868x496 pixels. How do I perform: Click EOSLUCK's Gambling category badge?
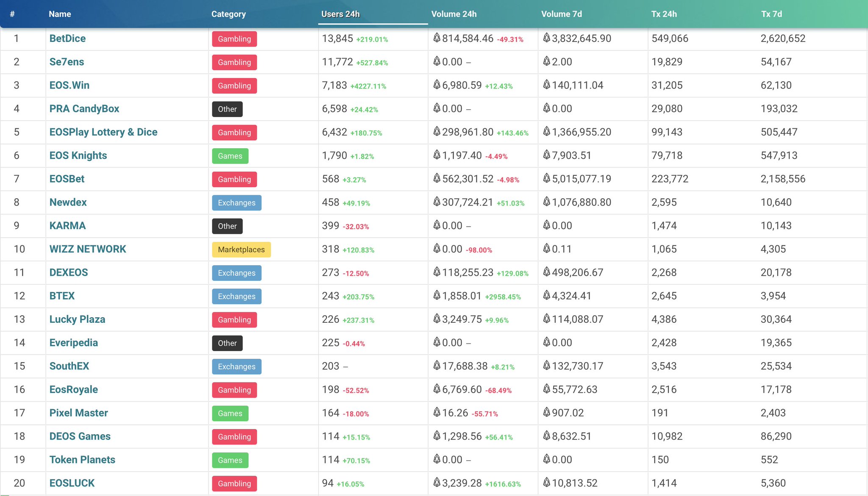(x=234, y=484)
